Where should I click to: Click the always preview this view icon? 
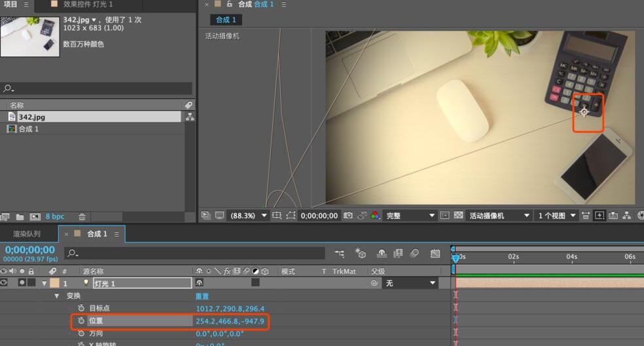206,215
